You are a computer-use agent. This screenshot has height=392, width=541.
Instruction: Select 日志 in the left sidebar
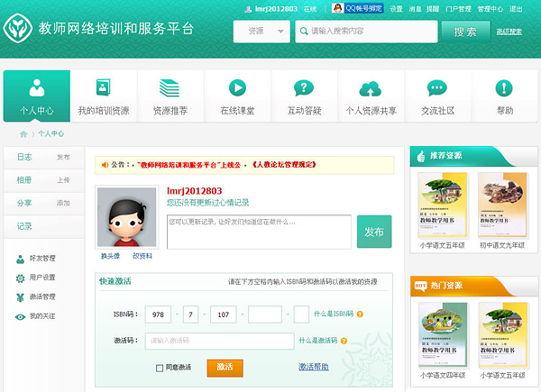tap(24, 157)
